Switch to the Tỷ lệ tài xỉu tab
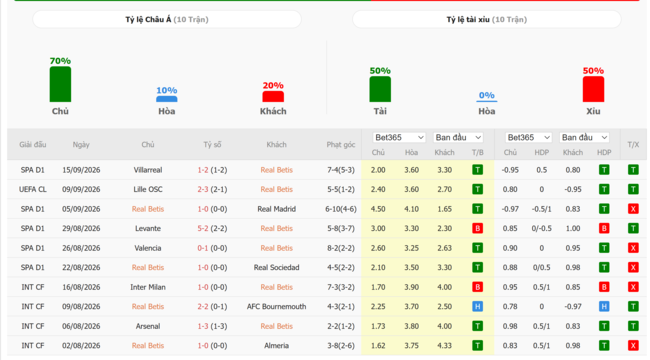The height and width of the screenshot is (360, 650). click(x=487, y=19)
